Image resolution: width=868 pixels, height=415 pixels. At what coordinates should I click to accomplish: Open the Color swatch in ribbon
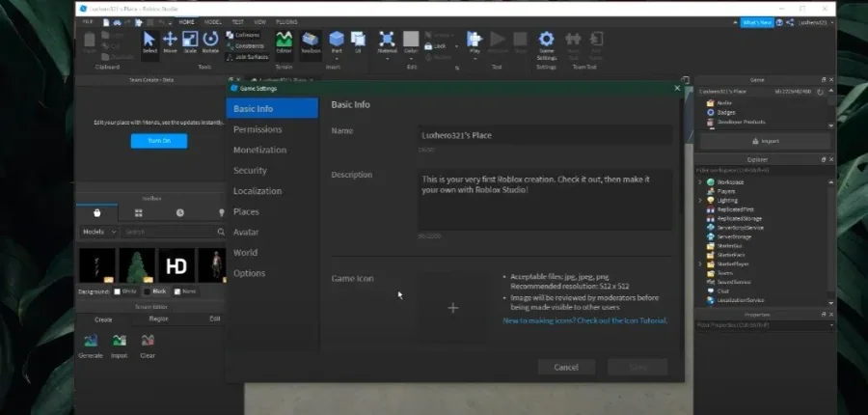coord(411,42)
